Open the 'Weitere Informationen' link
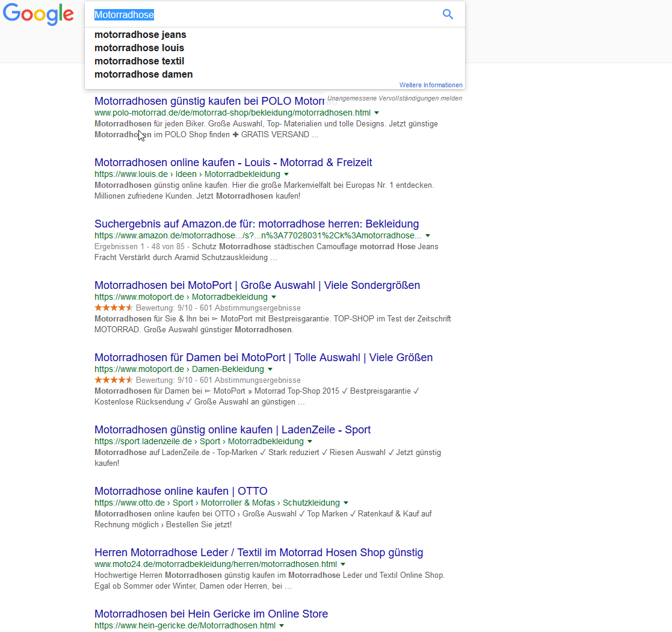 tap(431, 85)
